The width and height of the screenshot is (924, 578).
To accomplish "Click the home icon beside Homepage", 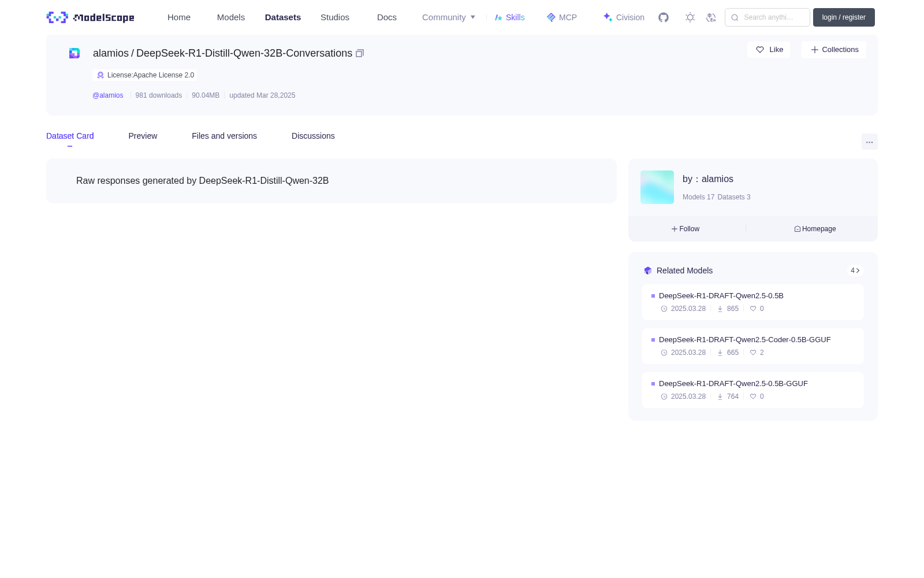I will pyautogui.click(x=798, y=229).
